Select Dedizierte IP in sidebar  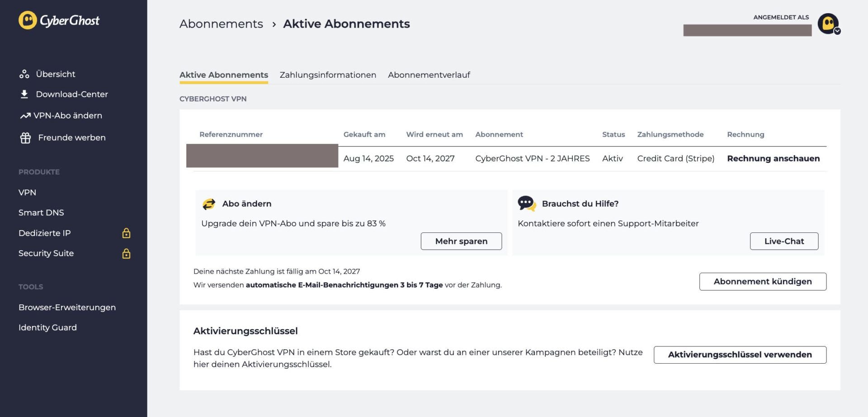click(44, 233)
